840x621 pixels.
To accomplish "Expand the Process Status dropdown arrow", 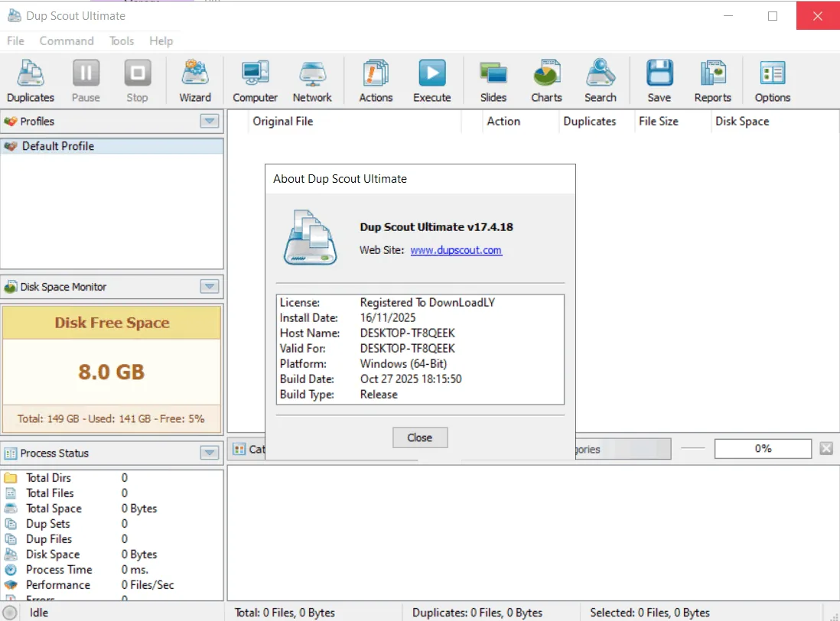I will [x=210, y=453].
